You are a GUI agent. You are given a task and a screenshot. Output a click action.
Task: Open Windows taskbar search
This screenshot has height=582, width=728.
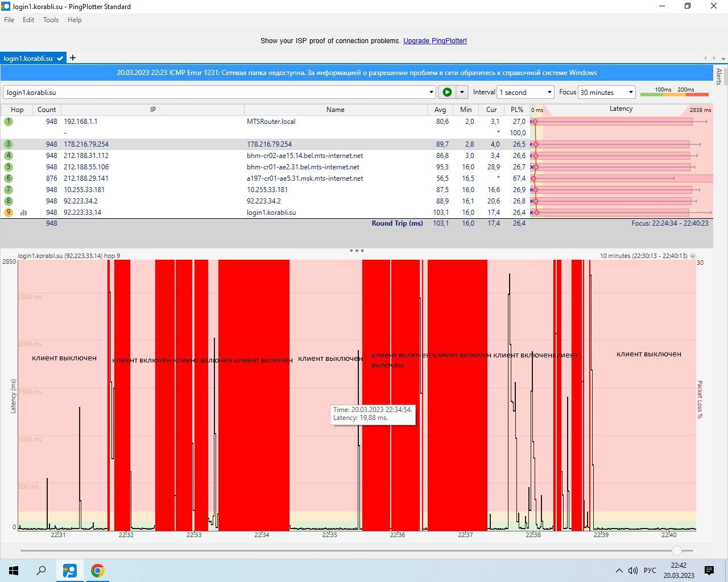point(41,571)
